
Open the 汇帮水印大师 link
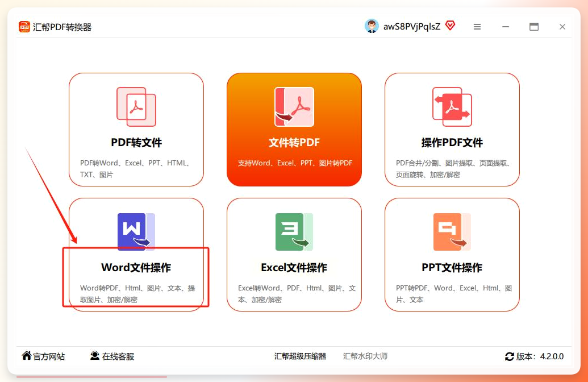pos(365,356)
